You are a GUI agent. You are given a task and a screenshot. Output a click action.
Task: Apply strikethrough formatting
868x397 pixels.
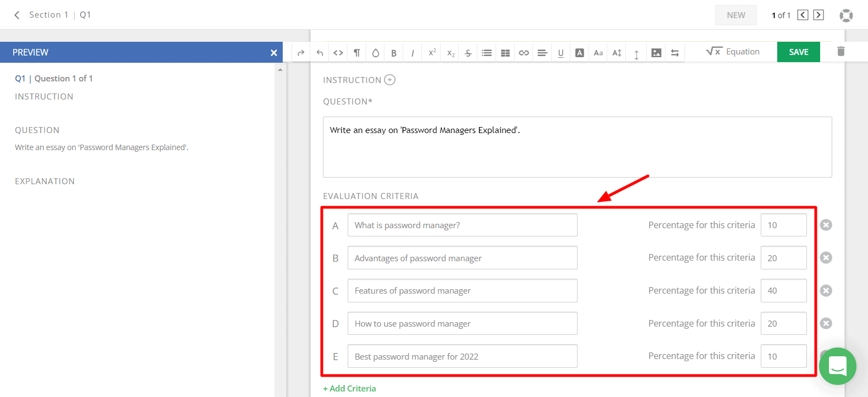coord(468,53)
